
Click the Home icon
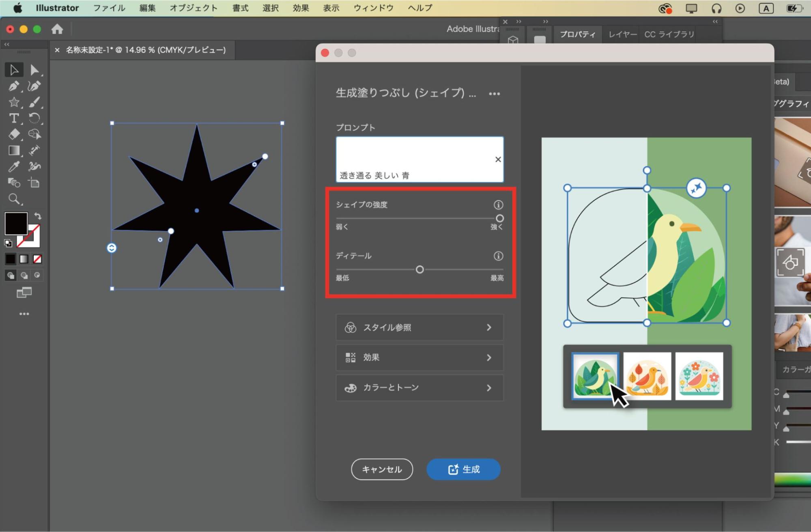coord(57,29)
